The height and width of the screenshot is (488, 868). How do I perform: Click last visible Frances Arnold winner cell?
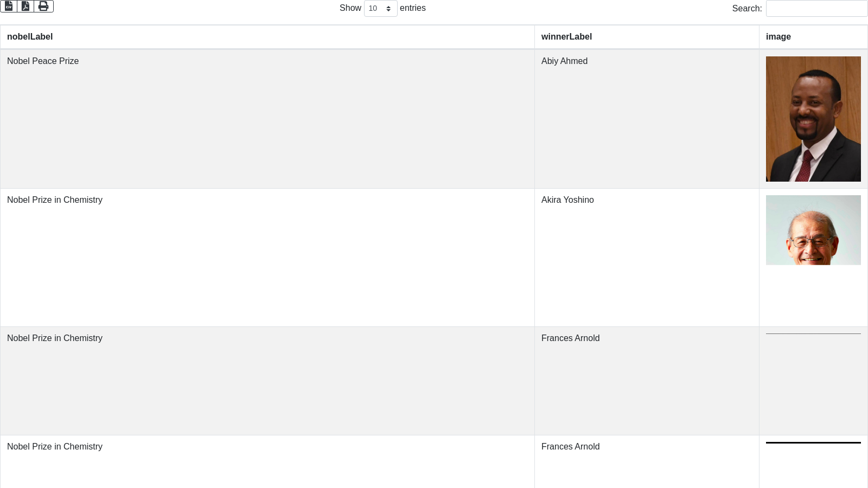click(x=570, y=447)
